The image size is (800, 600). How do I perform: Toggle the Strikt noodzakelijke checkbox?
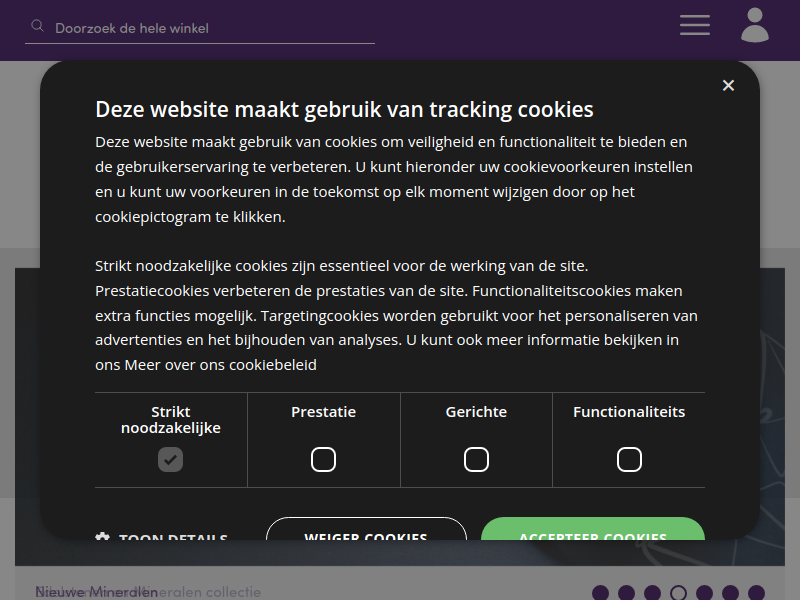click(x=170, y=459)
